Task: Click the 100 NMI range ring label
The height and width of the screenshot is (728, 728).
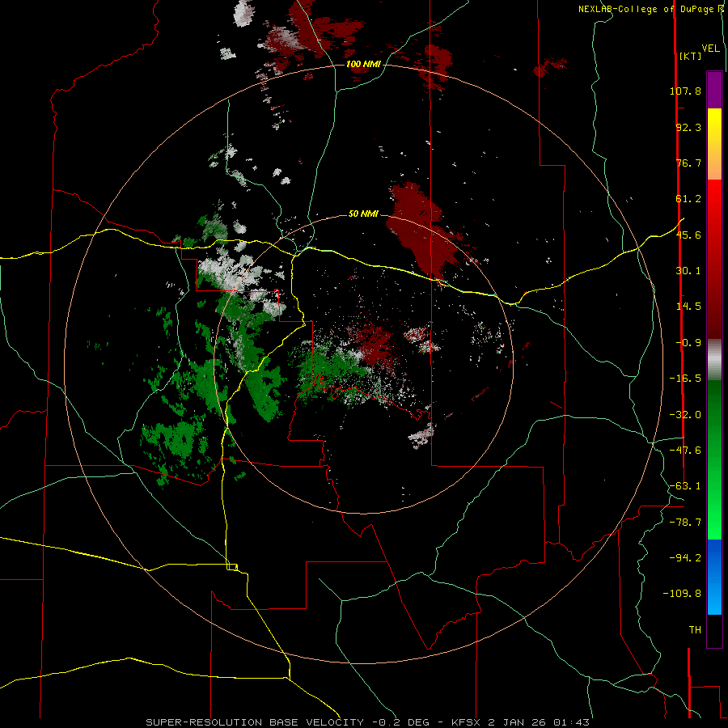Action: 363,64
